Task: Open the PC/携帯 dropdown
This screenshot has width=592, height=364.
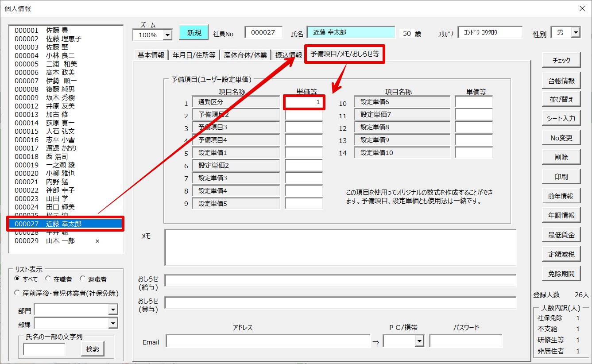Action: click(419, 341)
